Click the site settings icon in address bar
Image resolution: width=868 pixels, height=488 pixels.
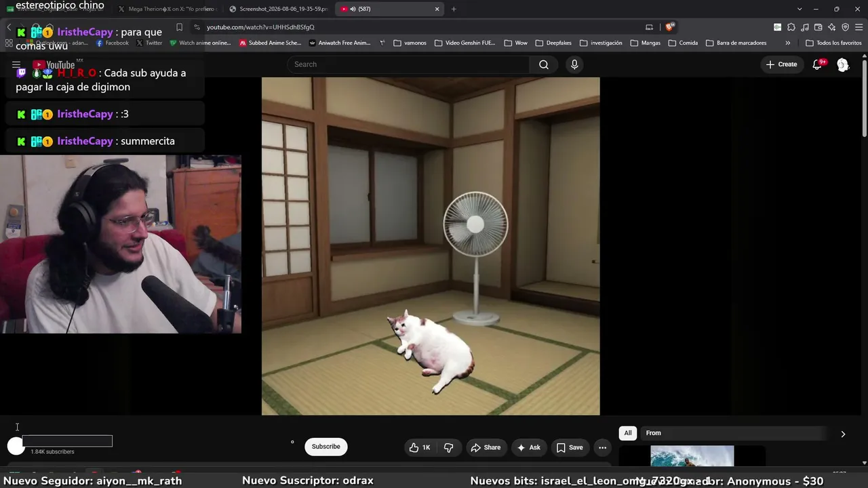coord(197,27)
